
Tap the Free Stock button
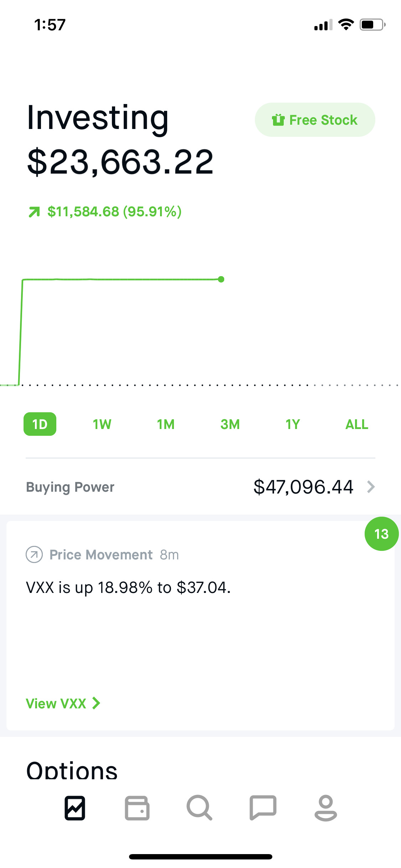(315, 120)
